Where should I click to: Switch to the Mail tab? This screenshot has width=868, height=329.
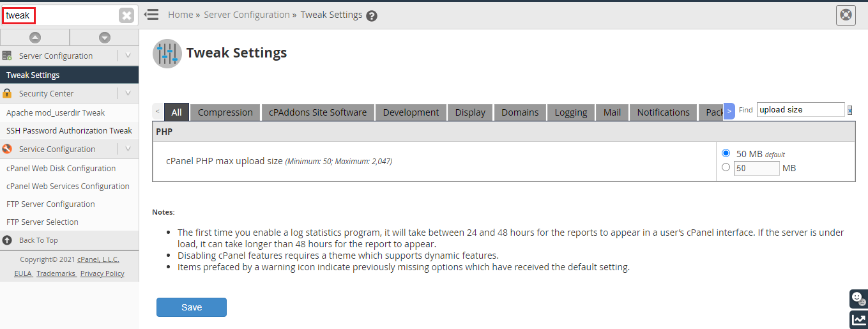612,112
